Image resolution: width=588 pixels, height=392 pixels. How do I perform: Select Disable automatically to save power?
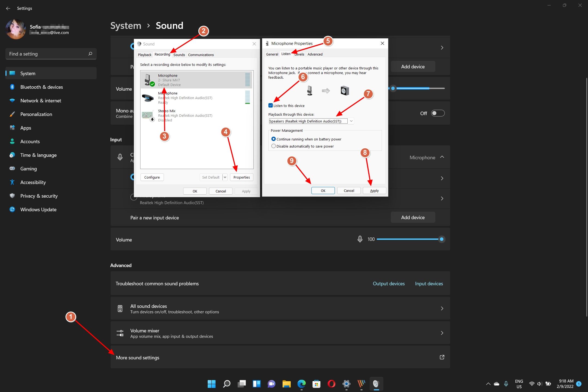point(274,146)
